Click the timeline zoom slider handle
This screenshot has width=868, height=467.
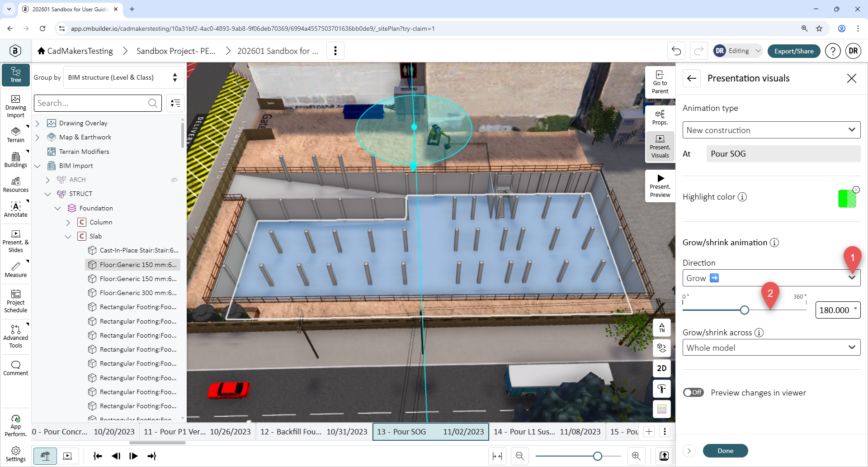[x=598, y=456]
